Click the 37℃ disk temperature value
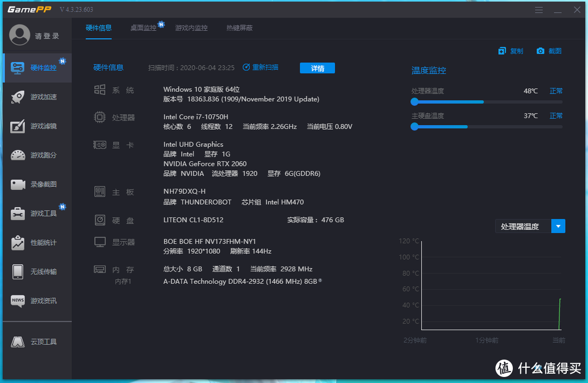This screenshot has height=383, width=588. (531, 115)
